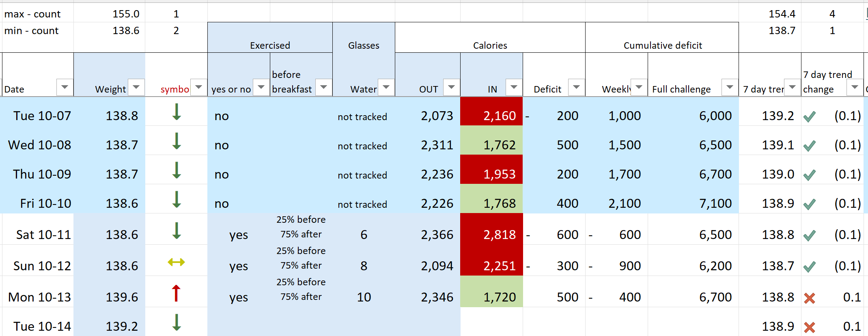Click the red up arrow for Mon 10-13
This screenshot has width=868, height=336.
coord(176,293)
